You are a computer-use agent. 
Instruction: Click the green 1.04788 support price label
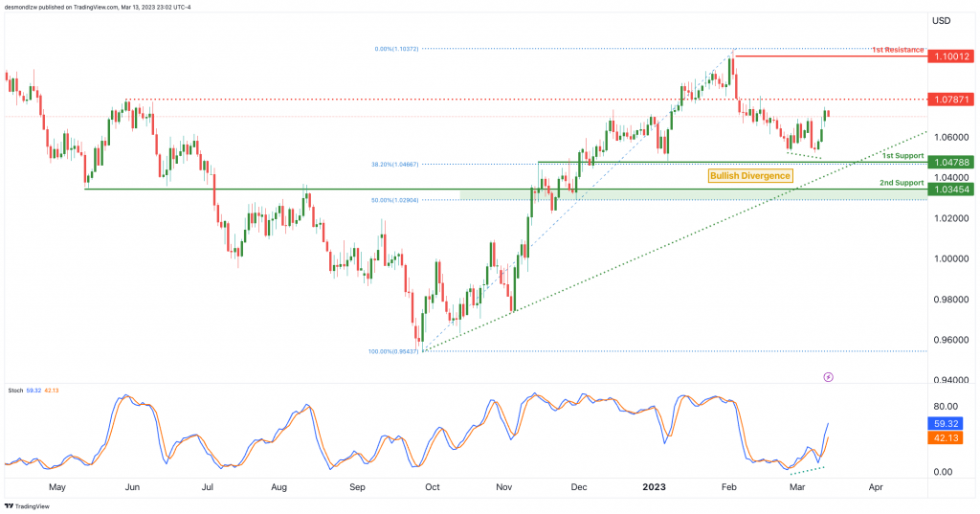(951, 162)
